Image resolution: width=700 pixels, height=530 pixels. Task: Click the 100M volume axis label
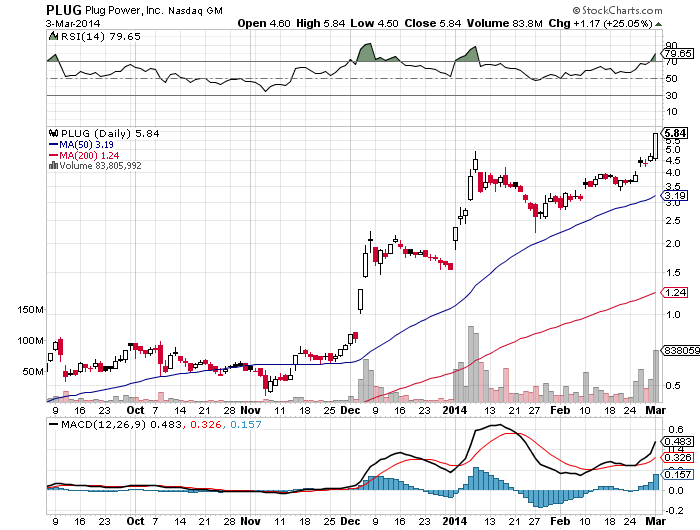(30, 341)
